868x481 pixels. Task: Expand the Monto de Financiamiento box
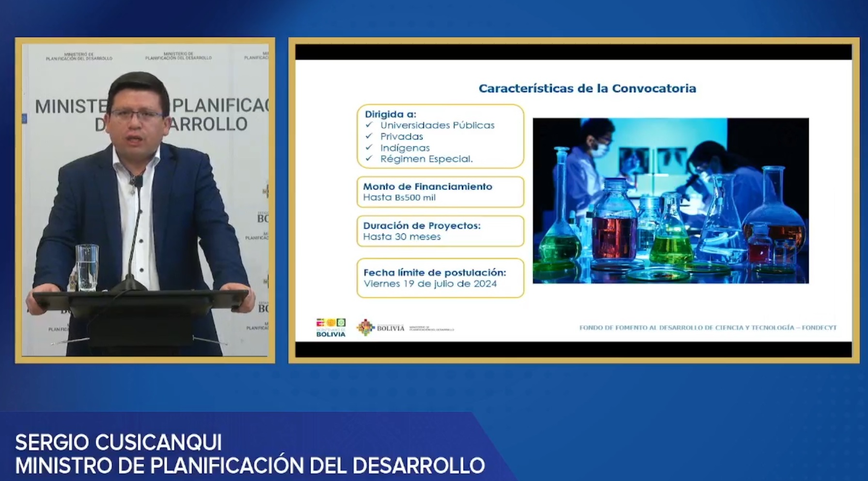(x=440, y=192)
